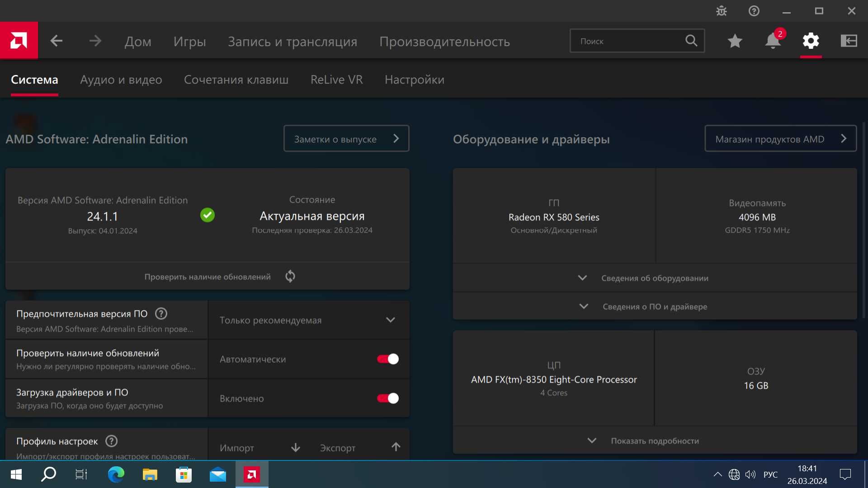Open File Explorer from taskbar
The width and height of the screenshot is (868, 488).
pos(150,474)
